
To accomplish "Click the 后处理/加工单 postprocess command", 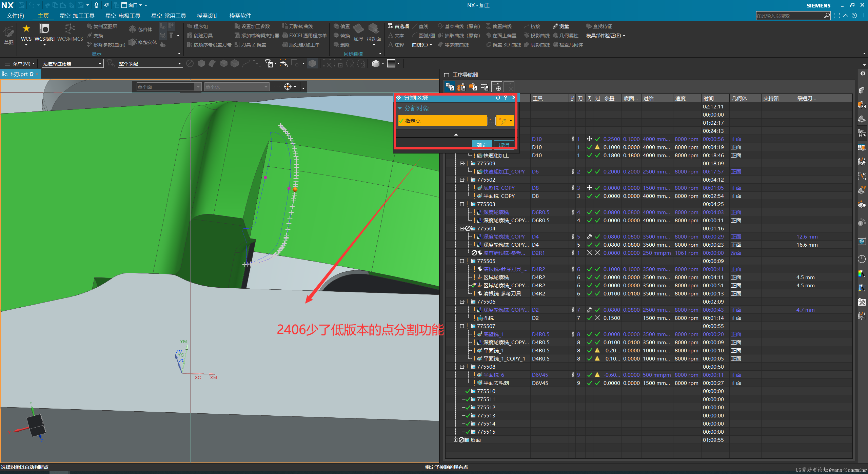I will [x=301, y=45].
